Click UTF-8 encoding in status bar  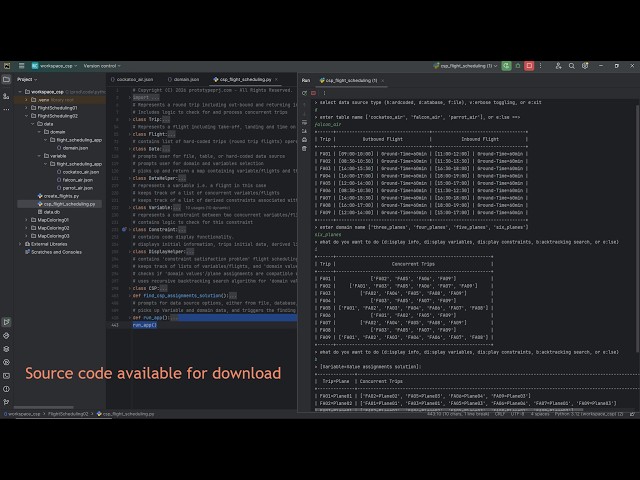[517, 414]
